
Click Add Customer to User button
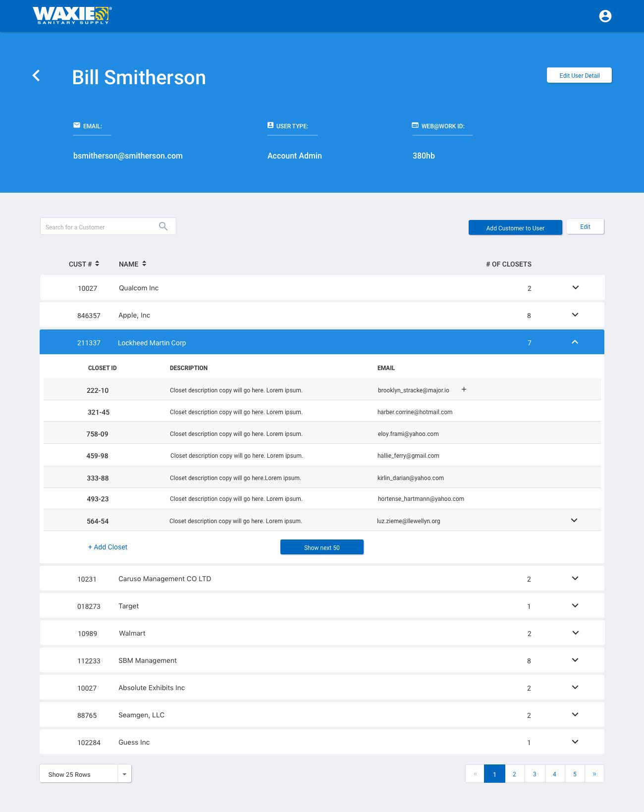[515, 228]
